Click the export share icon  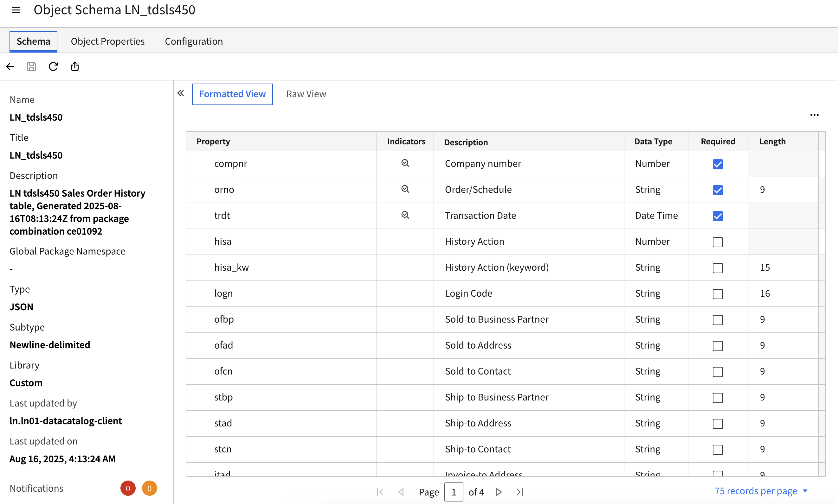click(75, 66)
